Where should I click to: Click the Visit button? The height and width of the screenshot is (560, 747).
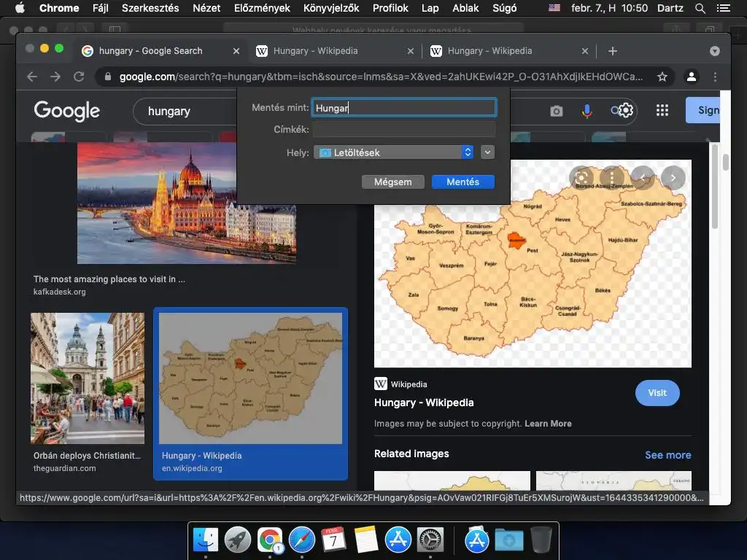coord(657,393)
